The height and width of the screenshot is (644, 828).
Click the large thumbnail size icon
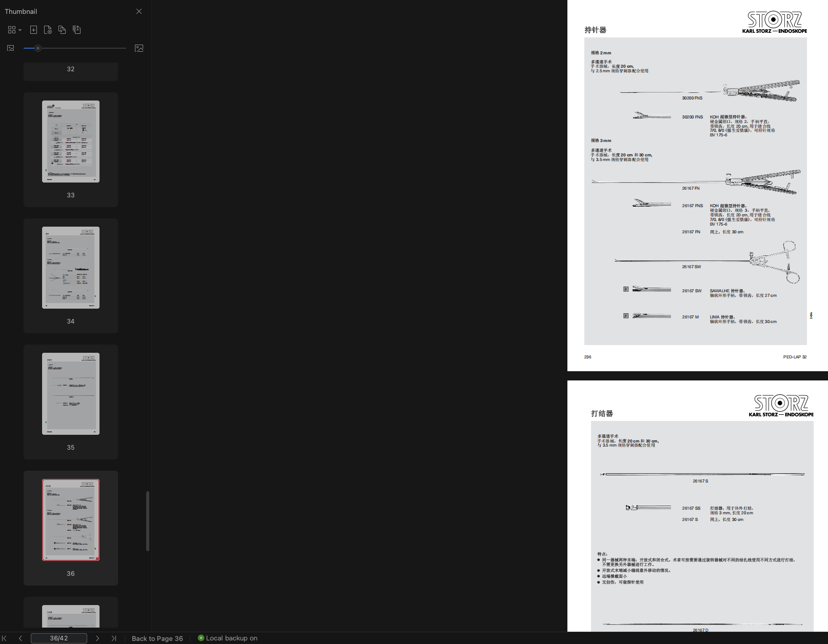tap(139, 48)
